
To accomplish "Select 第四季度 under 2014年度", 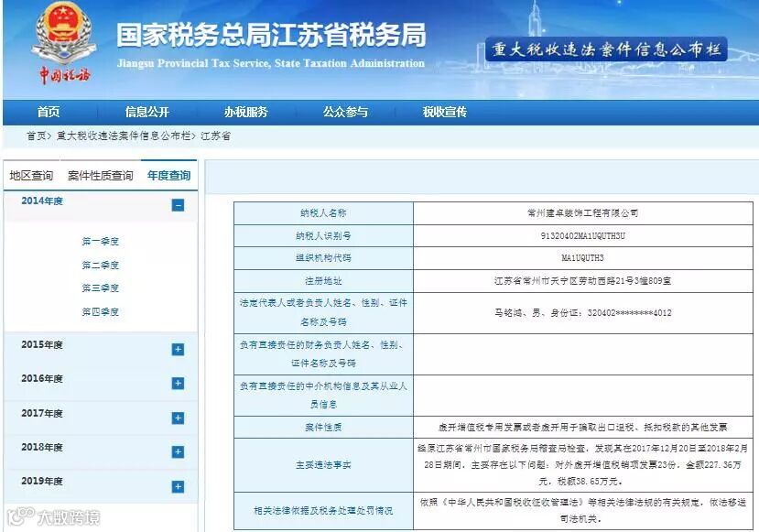I will (x=100, y=311).
